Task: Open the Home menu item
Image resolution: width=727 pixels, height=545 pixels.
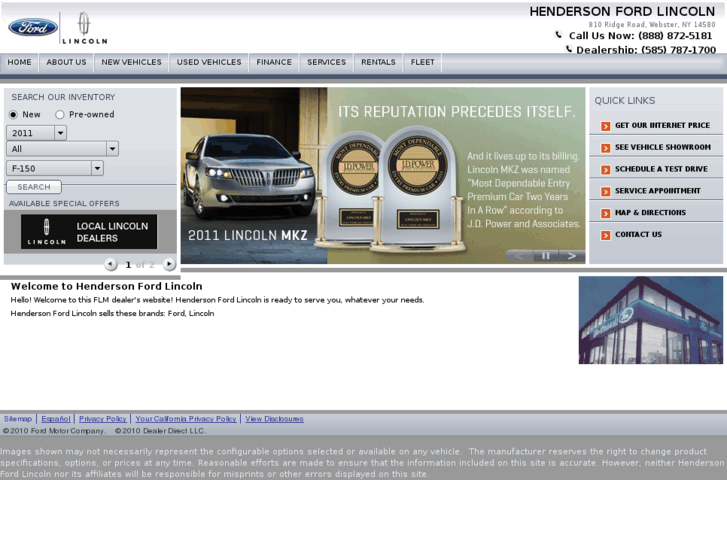Action: [19, 62]
